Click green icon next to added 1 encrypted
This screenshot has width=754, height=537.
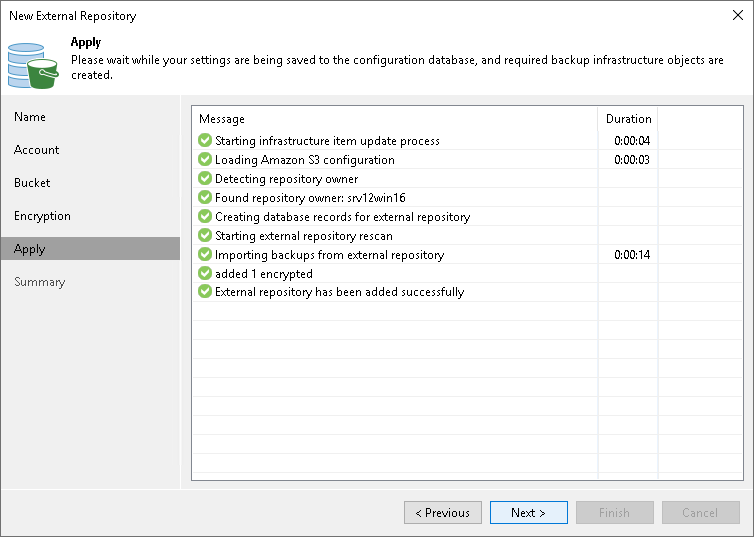tap(205, 274)
